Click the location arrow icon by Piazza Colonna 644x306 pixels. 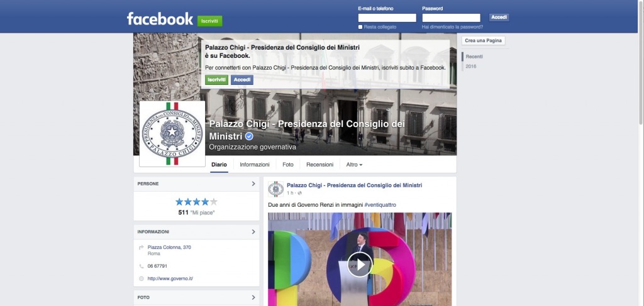(x=142, y=248)
